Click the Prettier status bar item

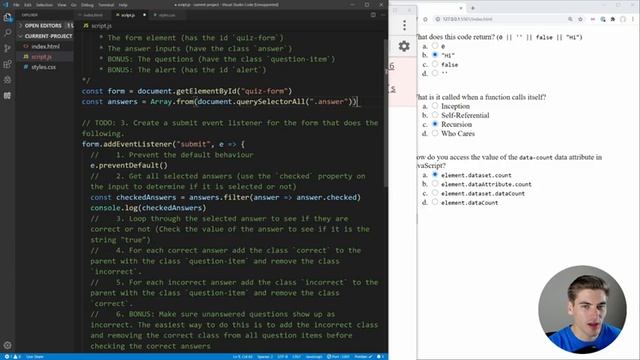click(x=363, y=357)
